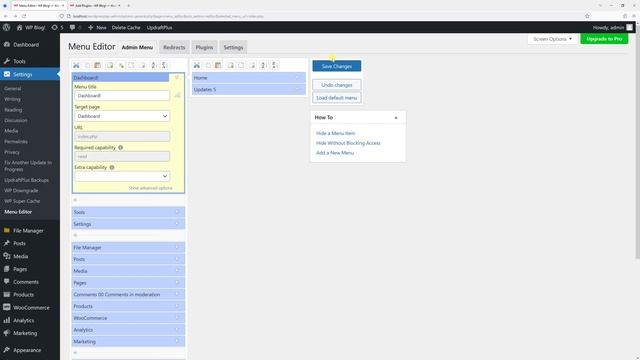Show info about Required capability
Image resolution: width=640 pixels, height=360 pixels.
point(120,147)
